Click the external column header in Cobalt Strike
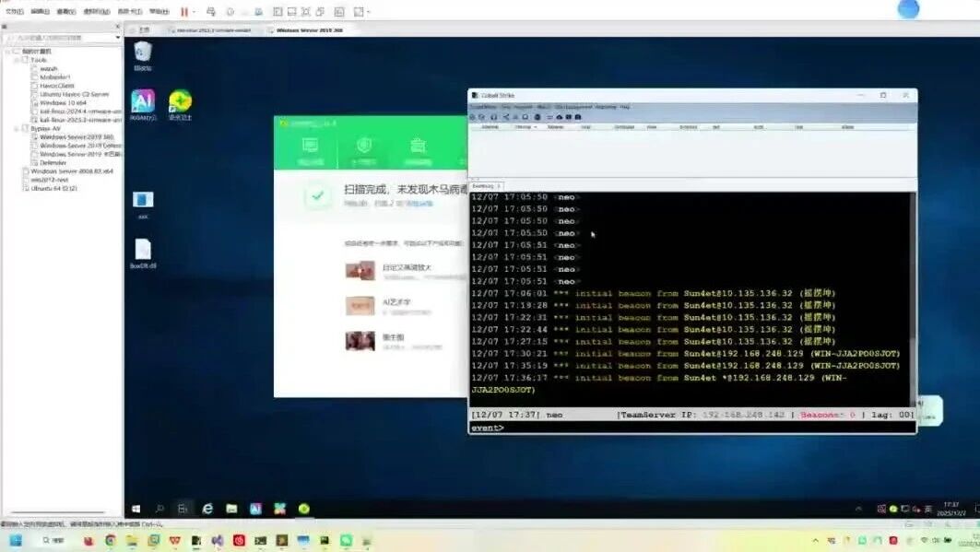 [490, 127]
